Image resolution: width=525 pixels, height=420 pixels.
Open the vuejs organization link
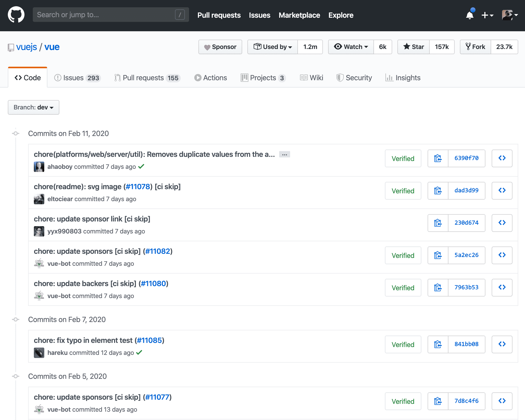[x=27, y=47]
